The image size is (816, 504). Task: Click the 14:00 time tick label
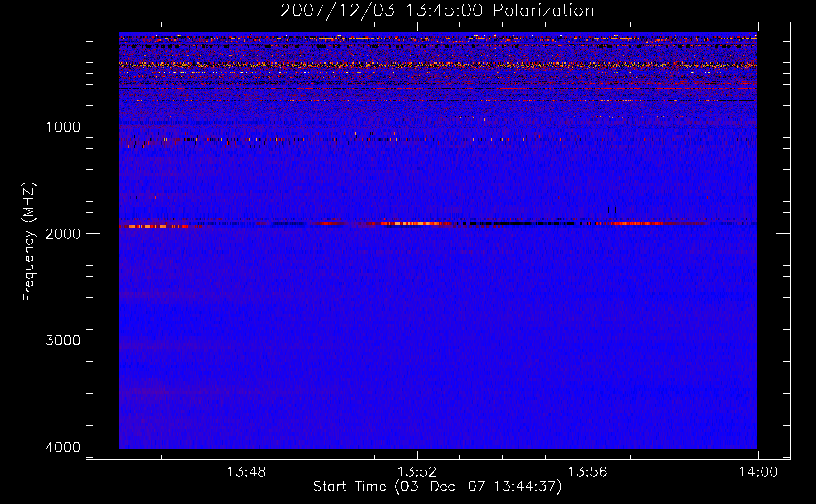coord(758,472)
